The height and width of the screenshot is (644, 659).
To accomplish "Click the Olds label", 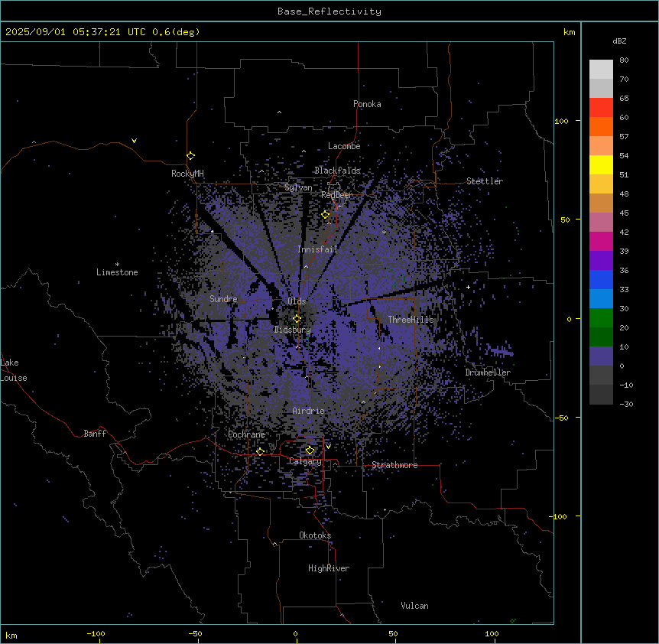I will [297, 301].
